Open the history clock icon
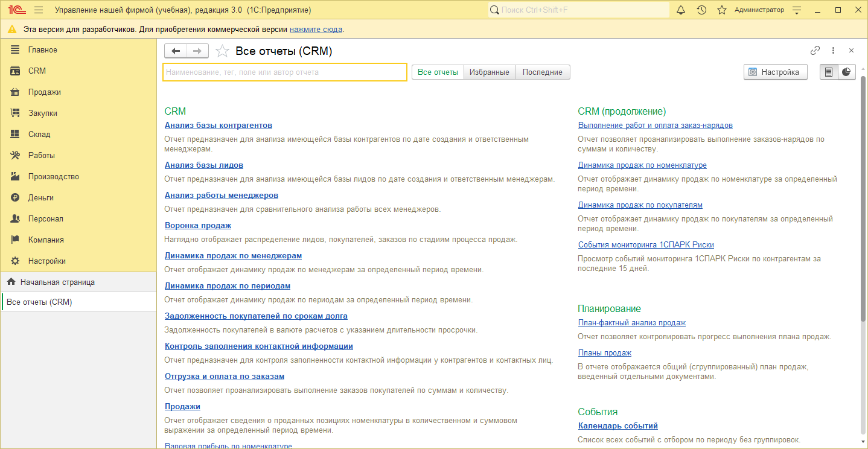868x449 pixels. (x=701, y=10)
